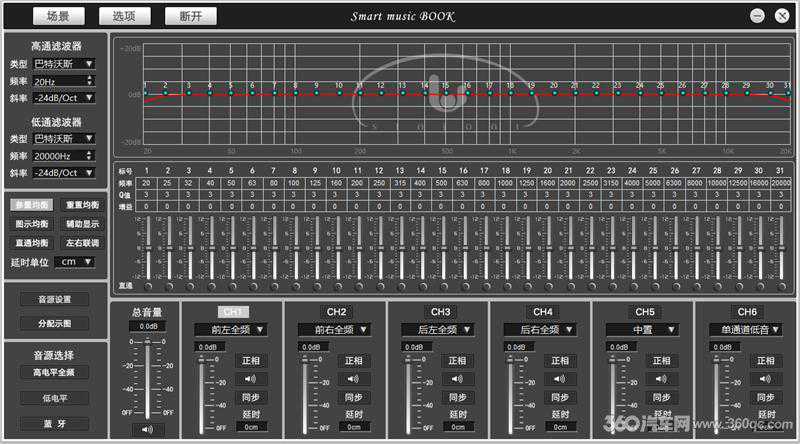This screenshot has width=800, height=444.
Task: Toggle CH1 phase button 正相
Action: (x=251, y=360)
